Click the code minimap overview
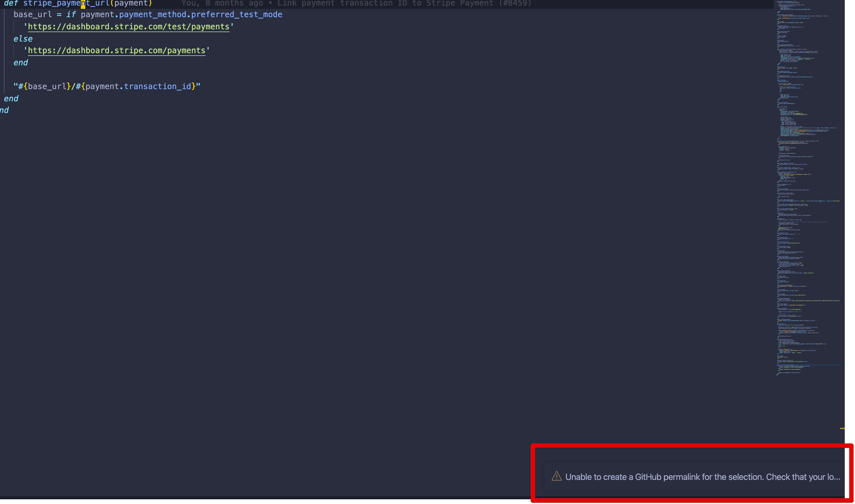The height and width of the screenshot is (504, 855). click(805, 187)
